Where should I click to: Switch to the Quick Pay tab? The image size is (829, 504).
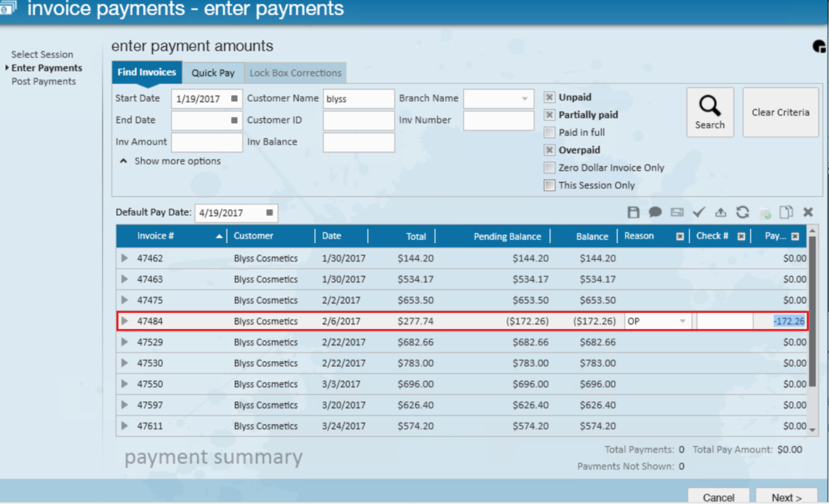pyautogui.click(x=213, y=73)
